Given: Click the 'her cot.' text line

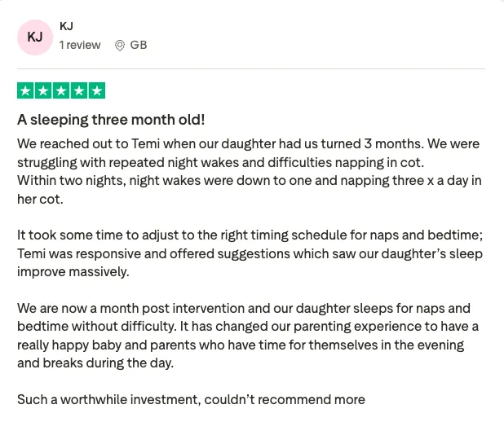Looking at the screenshot, I should tap(40, 199).
